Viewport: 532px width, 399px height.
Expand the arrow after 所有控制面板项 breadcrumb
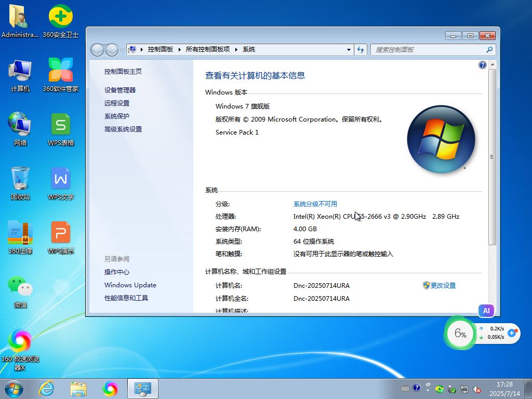tap(236, 49)
